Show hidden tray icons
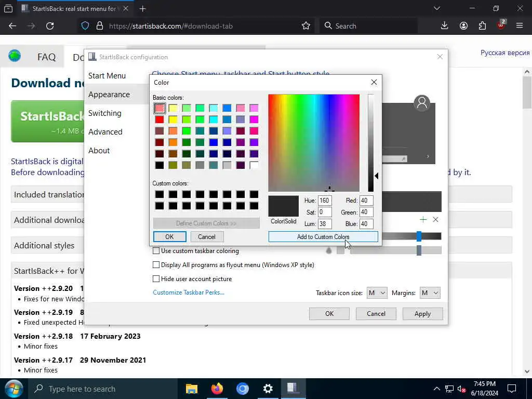This screenshot has width=532, height=399. pyautogui.click(x=436, y=389)
